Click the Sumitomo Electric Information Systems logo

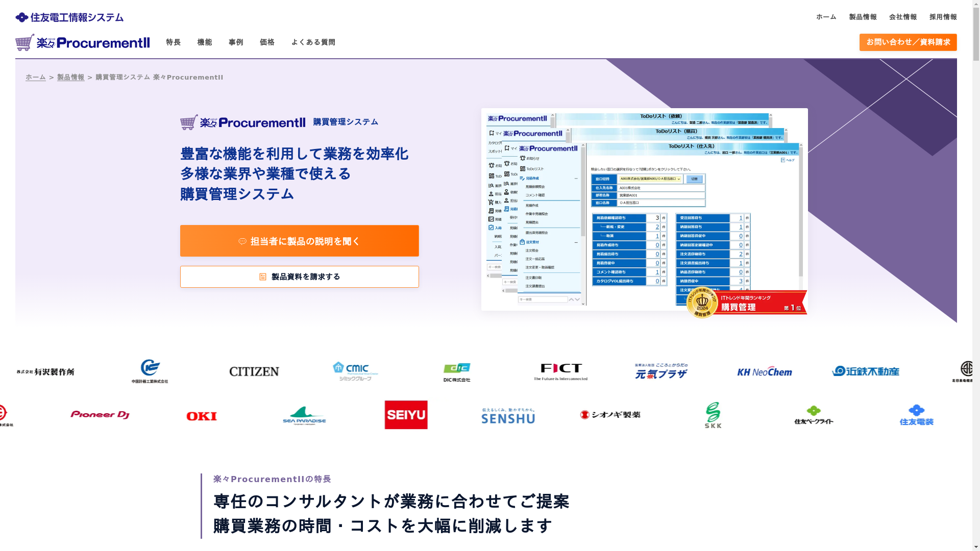pyautogui.click(x=69, y=17)
